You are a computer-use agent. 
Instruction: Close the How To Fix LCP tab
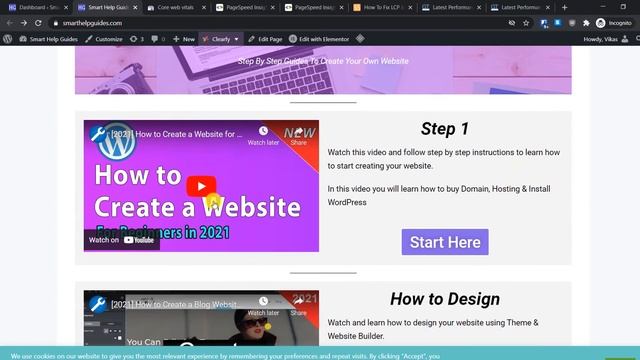tap(410, 8)
